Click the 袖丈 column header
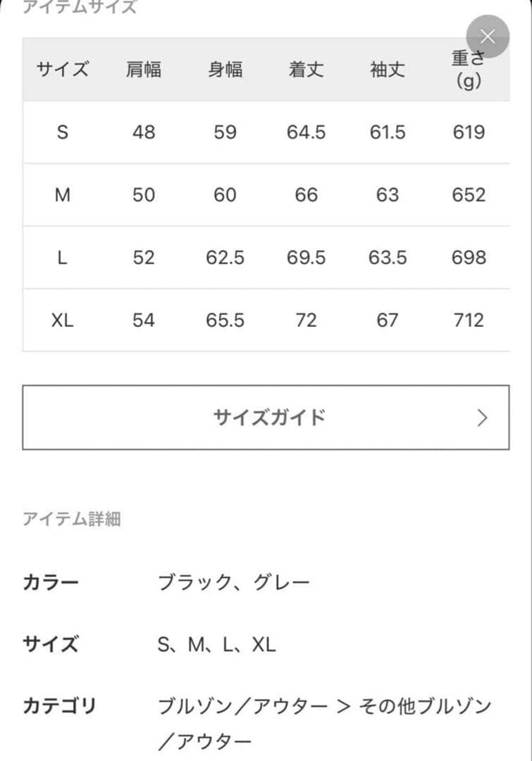532x761 pixels. [x=387, y=70]
